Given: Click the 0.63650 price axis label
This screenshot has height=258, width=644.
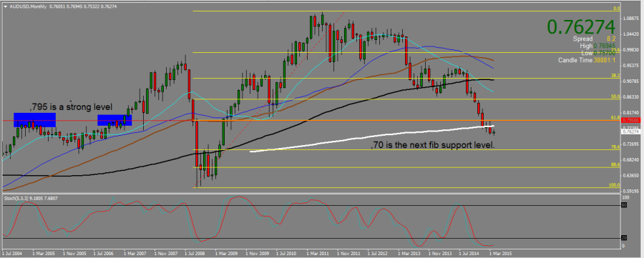Looking at the screenshot, I should pyautogui.click(x=631, y=175).
